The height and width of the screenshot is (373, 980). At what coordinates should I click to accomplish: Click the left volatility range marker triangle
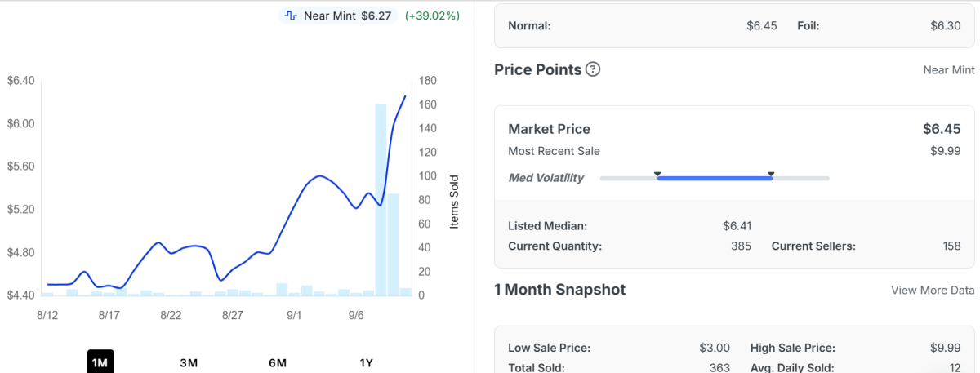coord(657,174)
